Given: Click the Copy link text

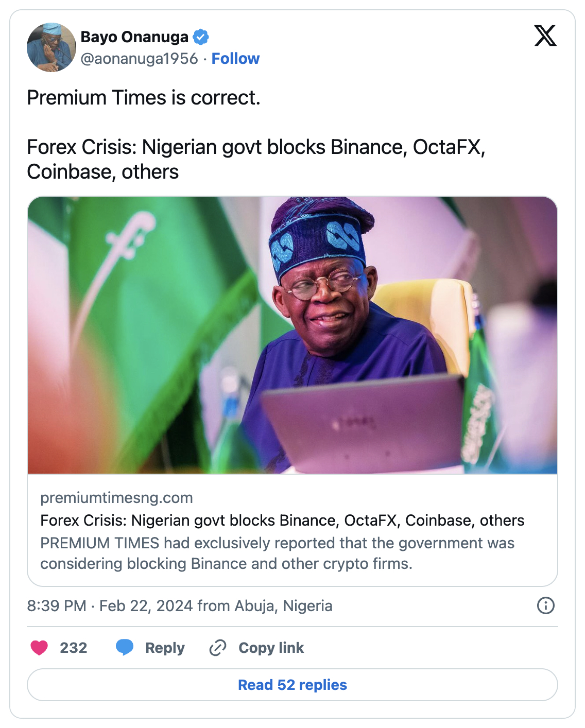Looking at the screenshot, I should pos(271,648).
